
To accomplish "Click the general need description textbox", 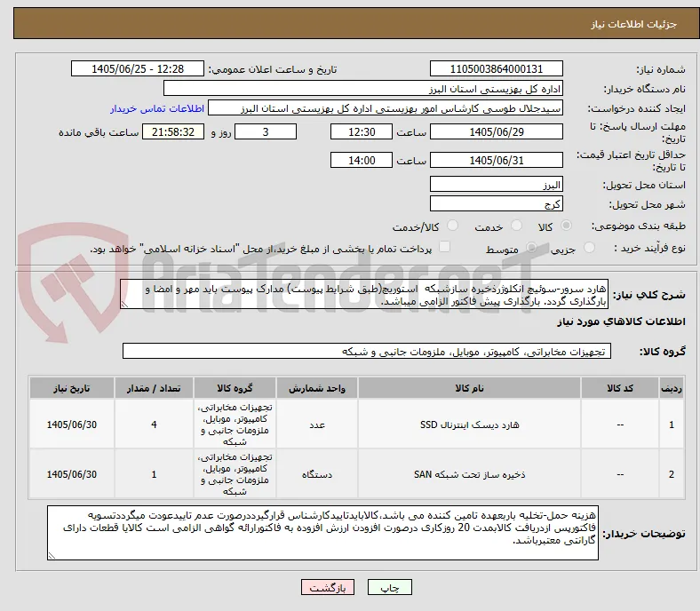I will 364,294.
